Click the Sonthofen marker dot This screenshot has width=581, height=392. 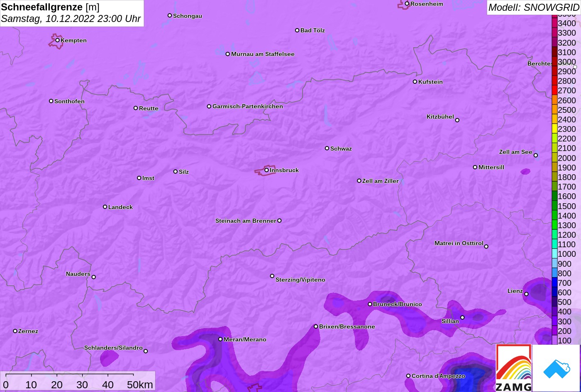(x=51, y=101)
